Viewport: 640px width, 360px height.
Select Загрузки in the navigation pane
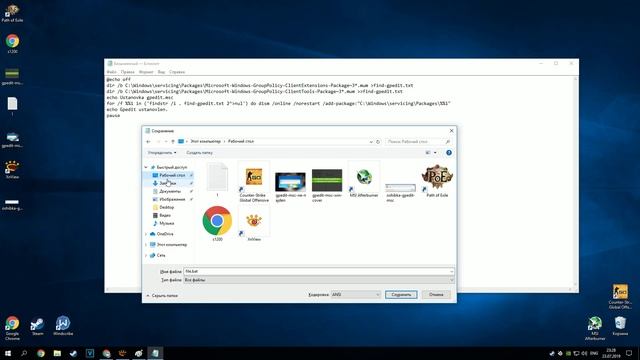[168, 183]
